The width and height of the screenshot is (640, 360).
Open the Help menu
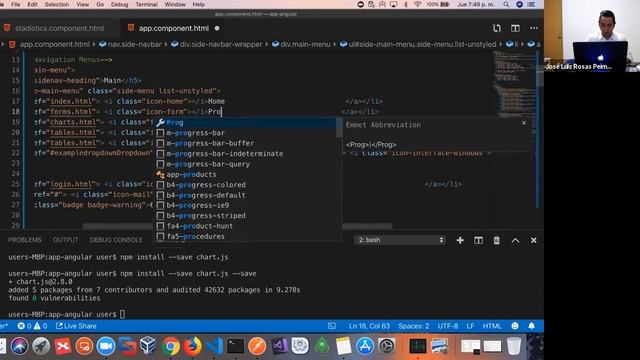pyautogui.click(x=198, y=4)
